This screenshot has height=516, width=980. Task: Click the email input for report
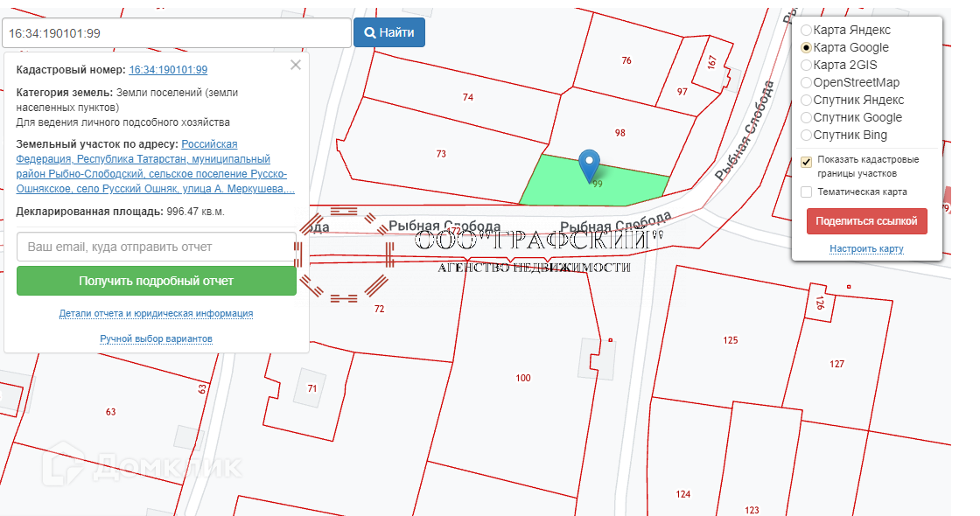[x=157, y=247]
